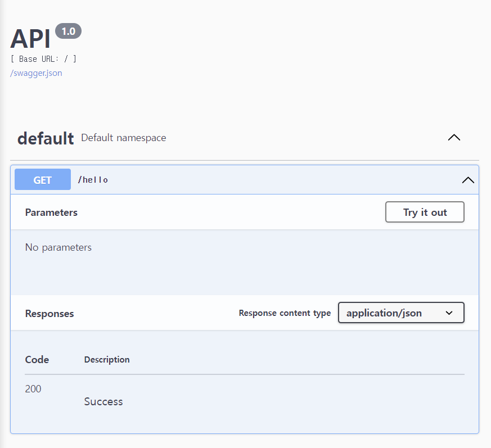
Task: Click the 1.0 version badge
Action: pos(68,31)
